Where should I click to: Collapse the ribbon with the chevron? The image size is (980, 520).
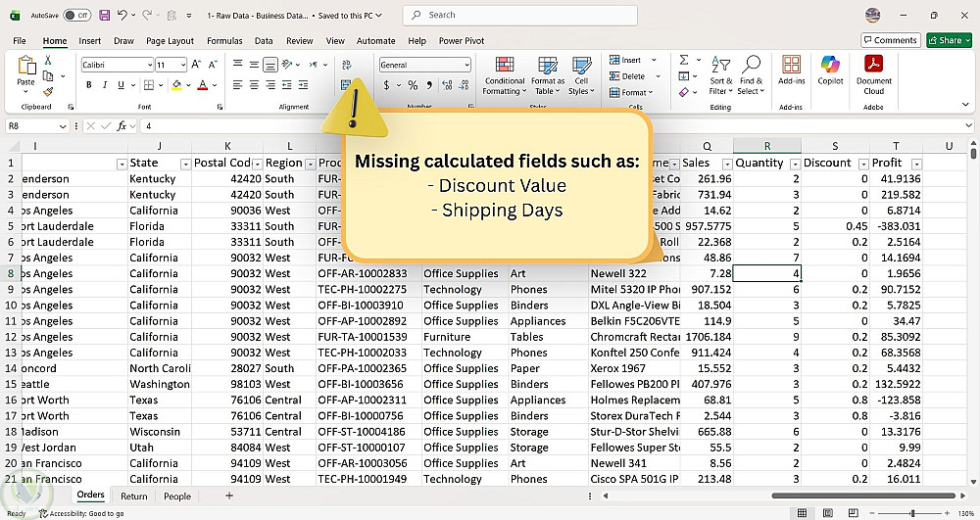point(966,104)
